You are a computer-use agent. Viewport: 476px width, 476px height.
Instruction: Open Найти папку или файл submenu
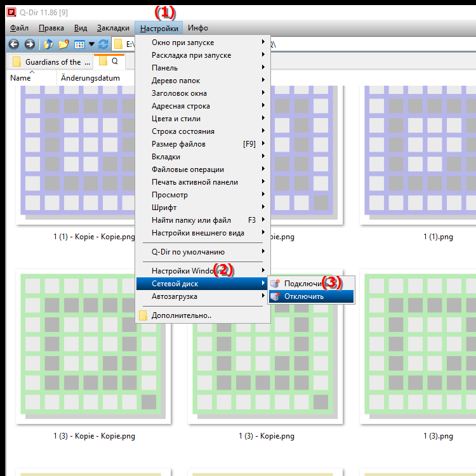(203, 220)
